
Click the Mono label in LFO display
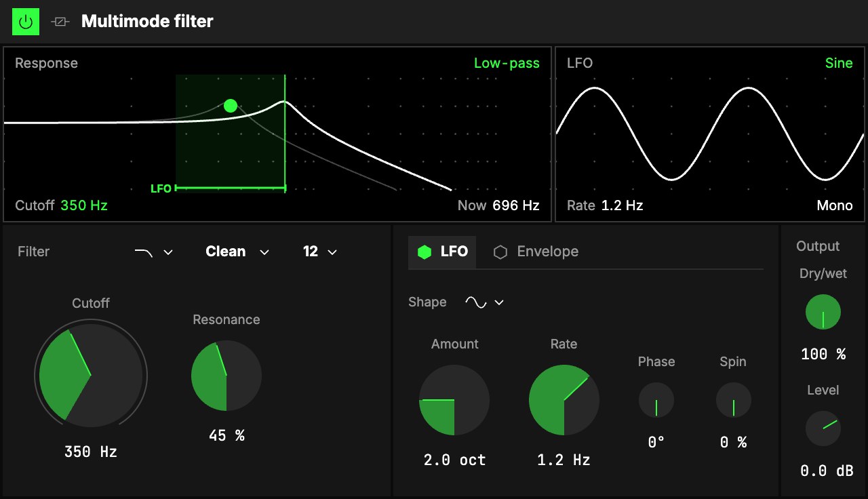[x=835, y=205]
